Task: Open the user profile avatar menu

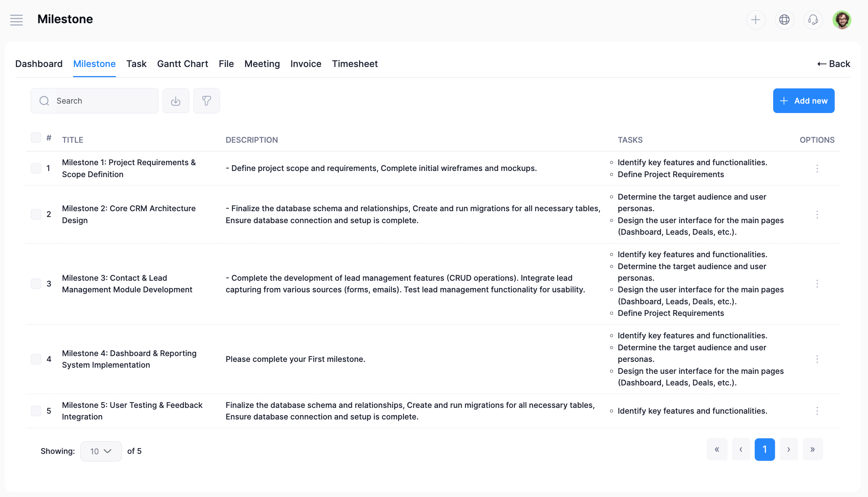Action: pyautogui.click(x=842, y=20)
